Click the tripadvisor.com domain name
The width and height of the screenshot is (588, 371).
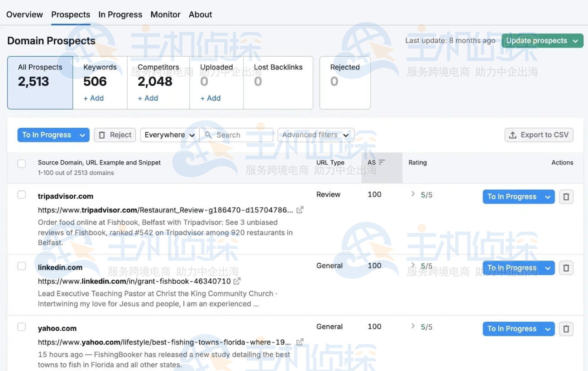[x=66, y=196]
